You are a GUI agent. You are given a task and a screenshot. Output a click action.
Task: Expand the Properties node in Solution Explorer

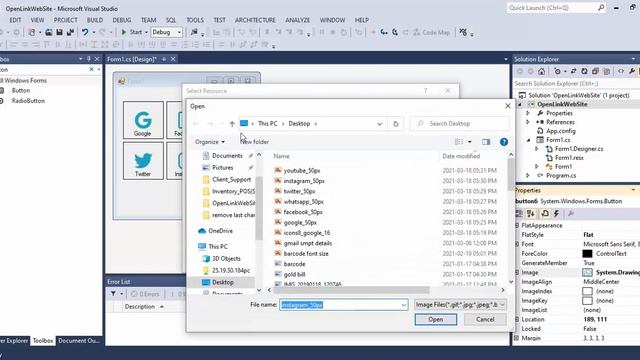tap(528, 113)
